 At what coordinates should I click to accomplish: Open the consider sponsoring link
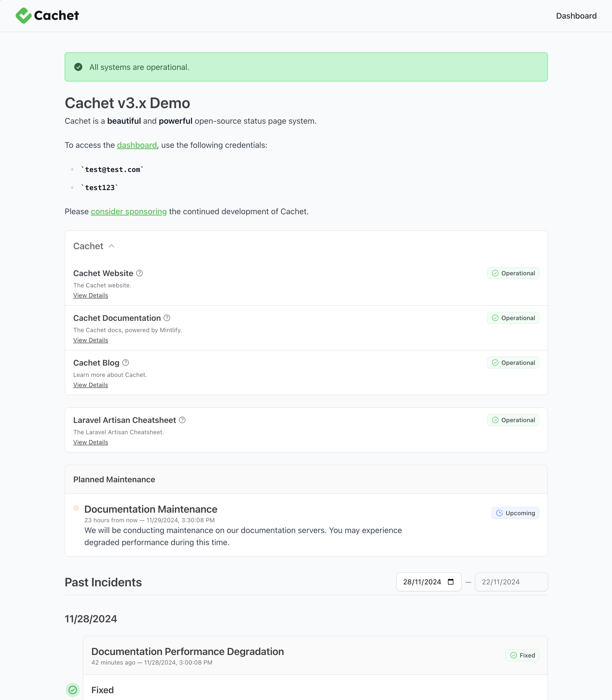pos(129,212)
